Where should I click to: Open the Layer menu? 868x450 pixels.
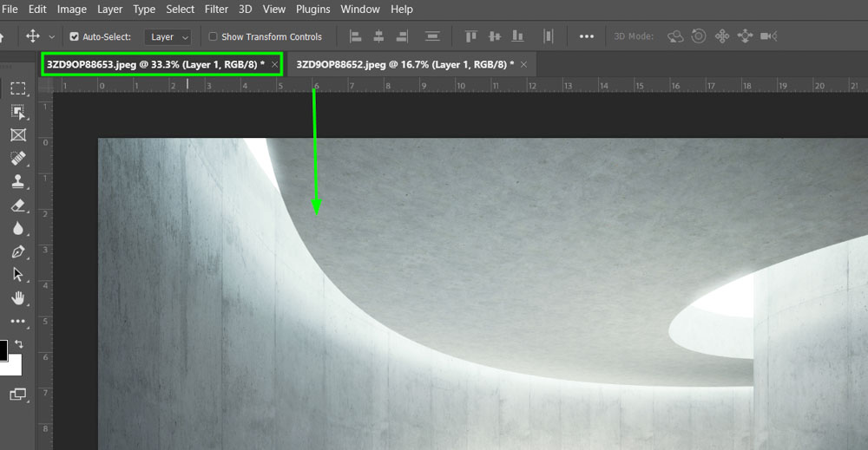(109, 10)
